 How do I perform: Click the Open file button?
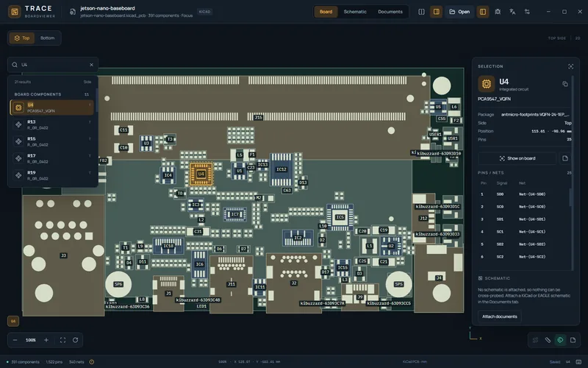[x=459, y=12]
